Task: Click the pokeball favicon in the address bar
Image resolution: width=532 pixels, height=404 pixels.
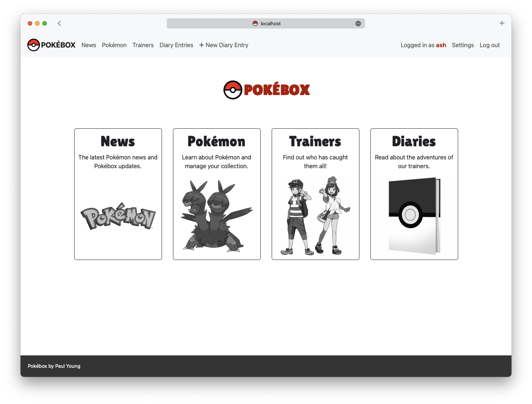Action: [255, 23]
